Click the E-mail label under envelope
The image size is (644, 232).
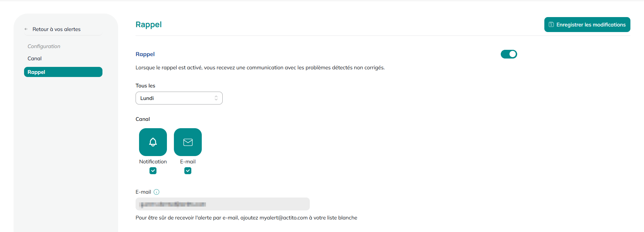coord(188,162)
